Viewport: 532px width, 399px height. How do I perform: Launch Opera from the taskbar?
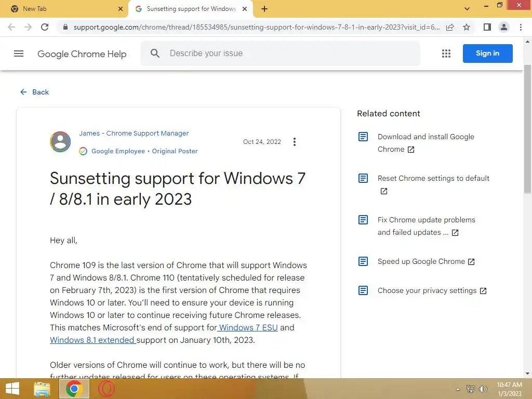[106, 389]
